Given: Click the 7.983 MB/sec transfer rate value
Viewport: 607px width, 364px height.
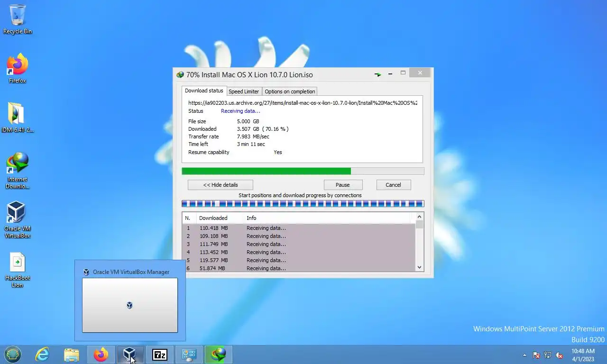Looking at the screenshot, I should [253, 136].
